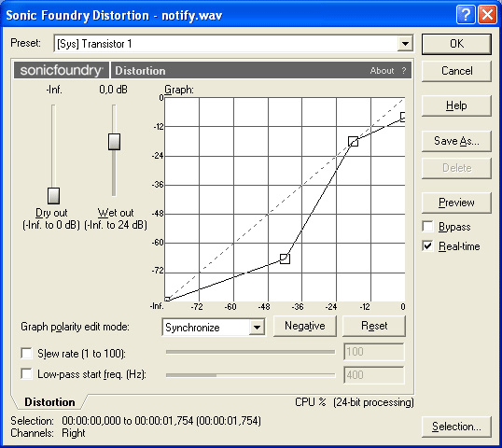502x448 pixels.
Task: Close the Distortion dialog with the X
Action: (487, 15)
